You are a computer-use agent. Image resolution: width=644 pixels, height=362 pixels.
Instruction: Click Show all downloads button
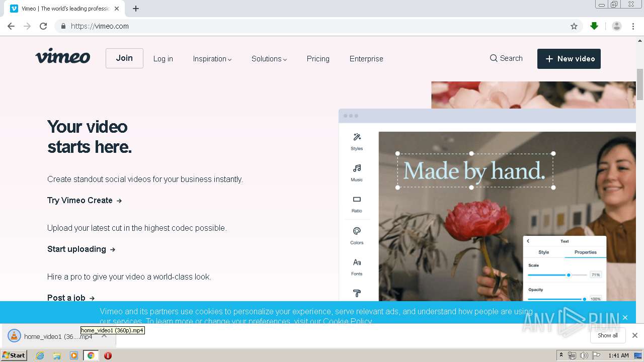coord(608,335)
